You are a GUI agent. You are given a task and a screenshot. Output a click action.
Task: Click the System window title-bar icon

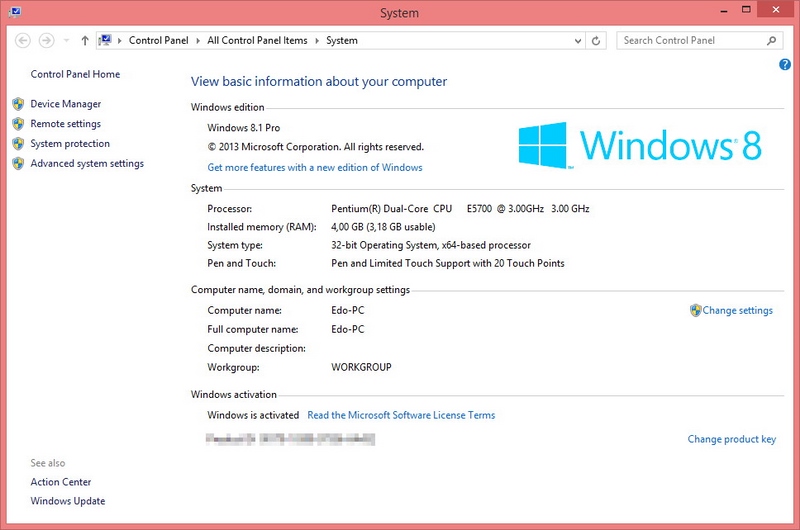pos(14,12)
